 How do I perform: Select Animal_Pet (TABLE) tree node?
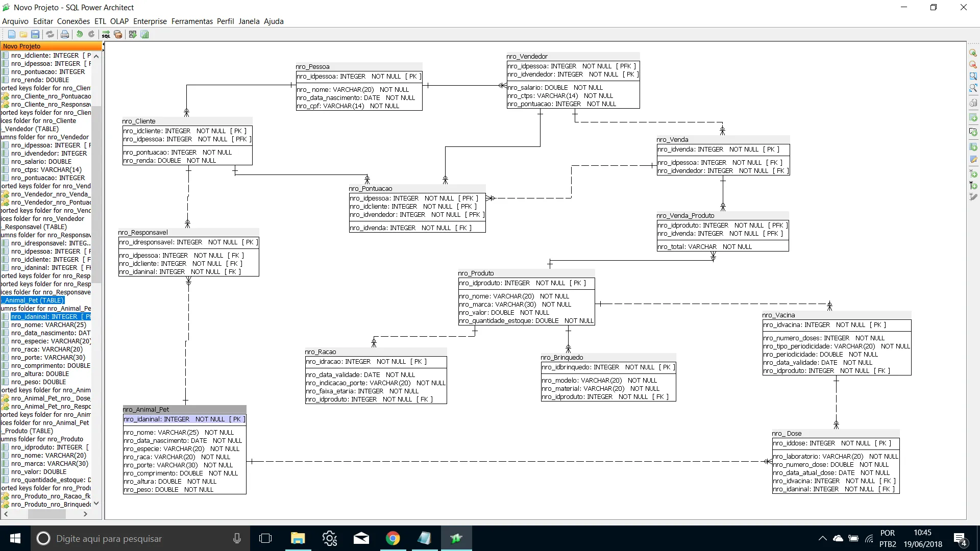pyautogui.click(x=34, y=300)
